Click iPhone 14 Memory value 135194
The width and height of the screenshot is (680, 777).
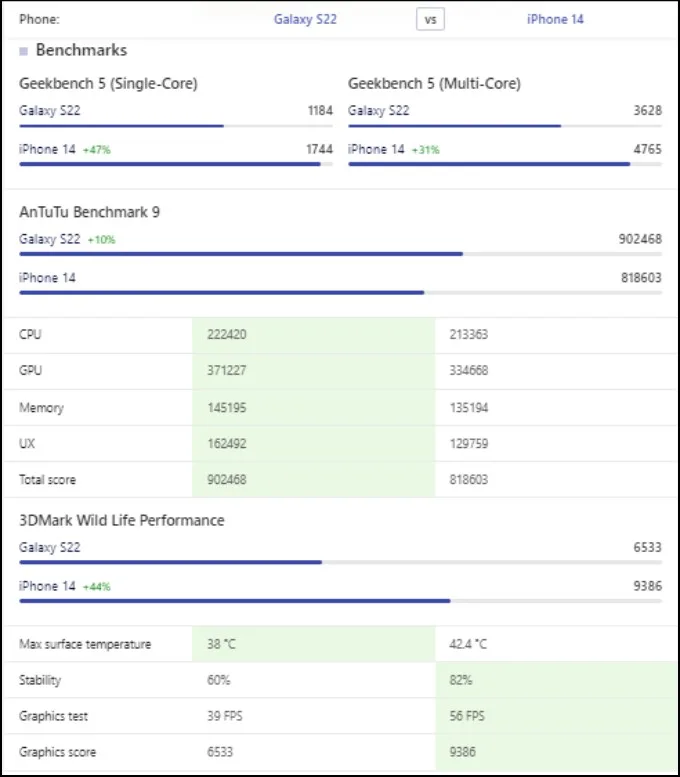469,408
